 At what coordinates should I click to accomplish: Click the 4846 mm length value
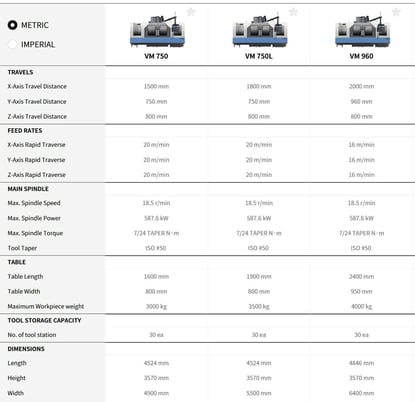[x=362, y=363]
